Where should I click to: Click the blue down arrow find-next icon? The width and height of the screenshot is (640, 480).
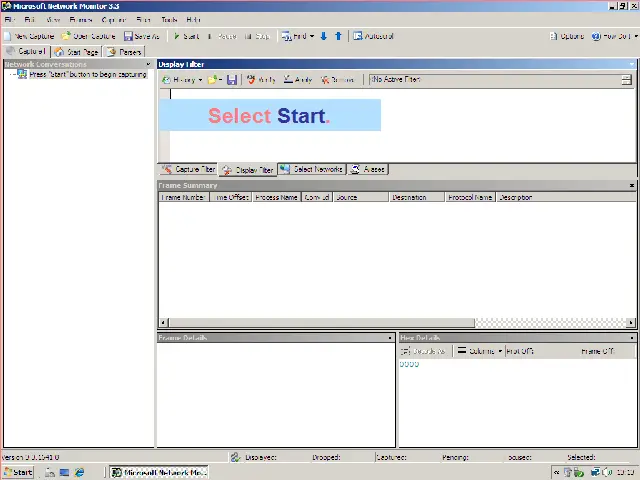point(324,36)
